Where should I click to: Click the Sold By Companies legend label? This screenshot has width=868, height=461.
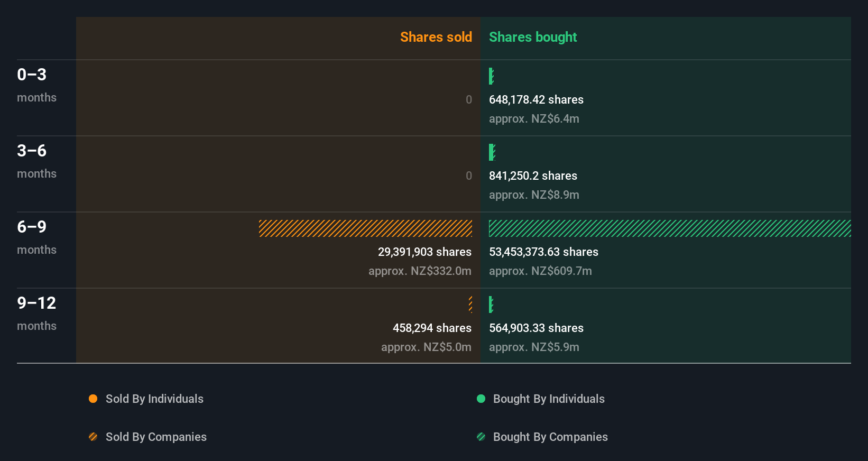point(156,437)
